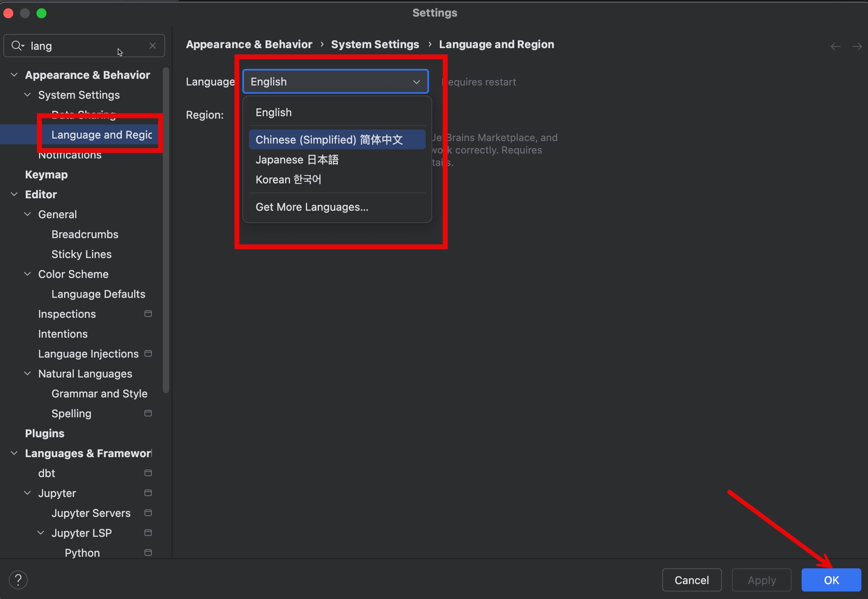Clear the search field with X icon

(153, 46)
